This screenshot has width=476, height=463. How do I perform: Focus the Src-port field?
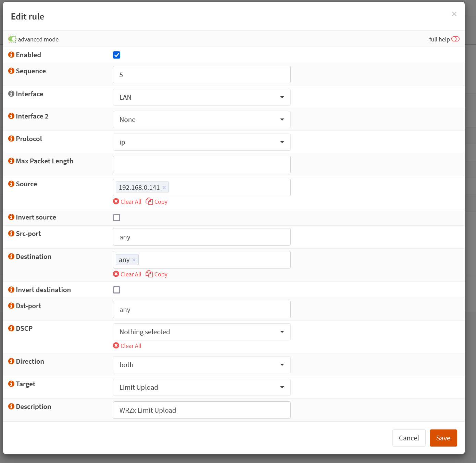click(x=202, y=237)
